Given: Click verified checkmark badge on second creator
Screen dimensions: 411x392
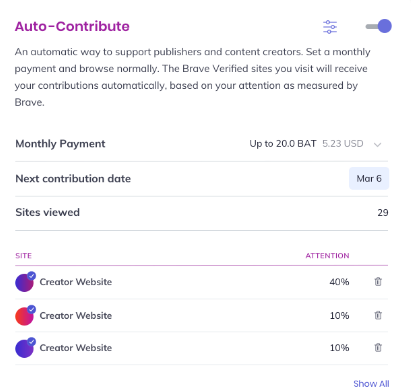Looking at the screenshot, I should [32, 309].
